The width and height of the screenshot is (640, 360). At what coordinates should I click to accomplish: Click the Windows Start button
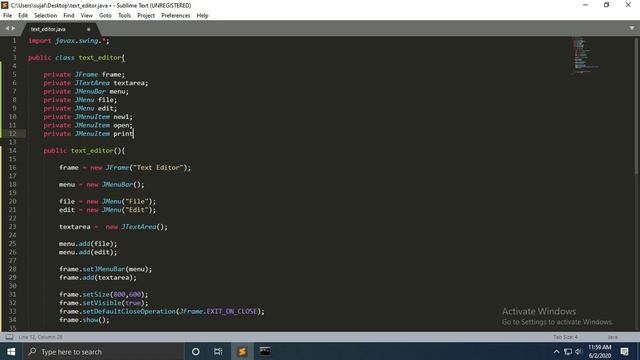tap(11, 351)
